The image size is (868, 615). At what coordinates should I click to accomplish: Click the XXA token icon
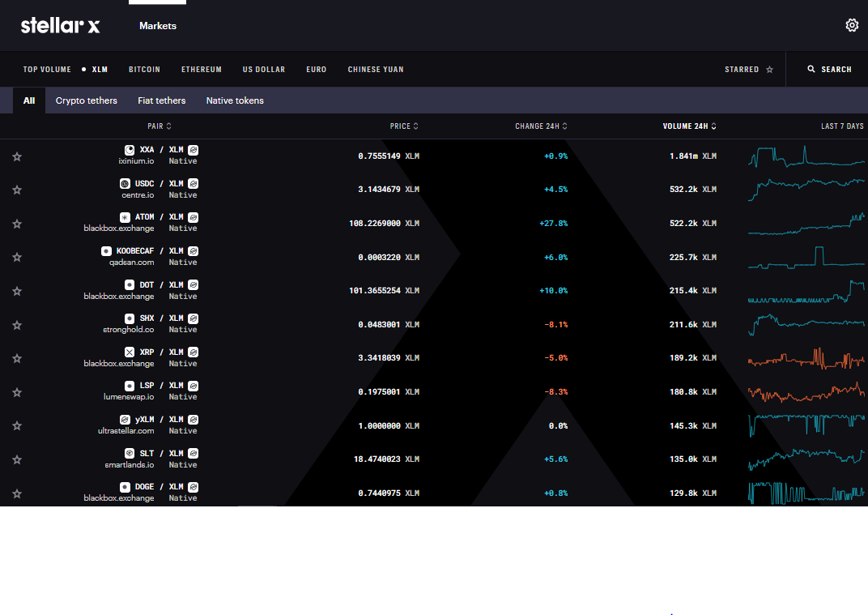(130, 150)
